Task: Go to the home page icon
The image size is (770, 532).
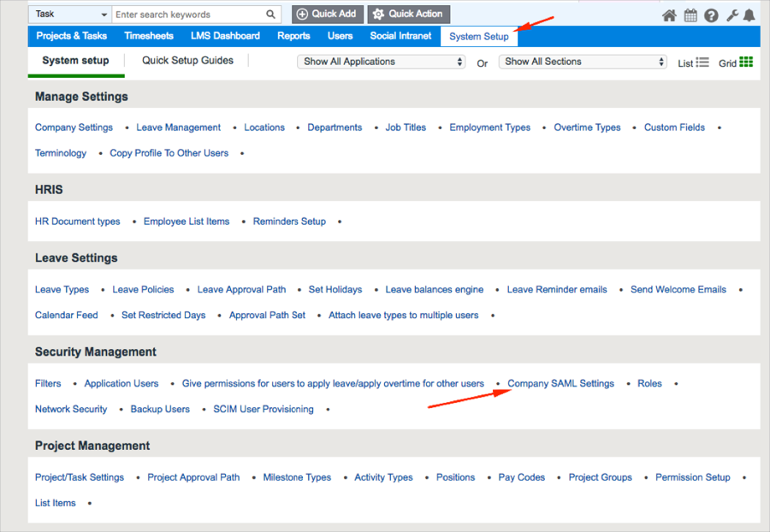Action: click(670, 15)
